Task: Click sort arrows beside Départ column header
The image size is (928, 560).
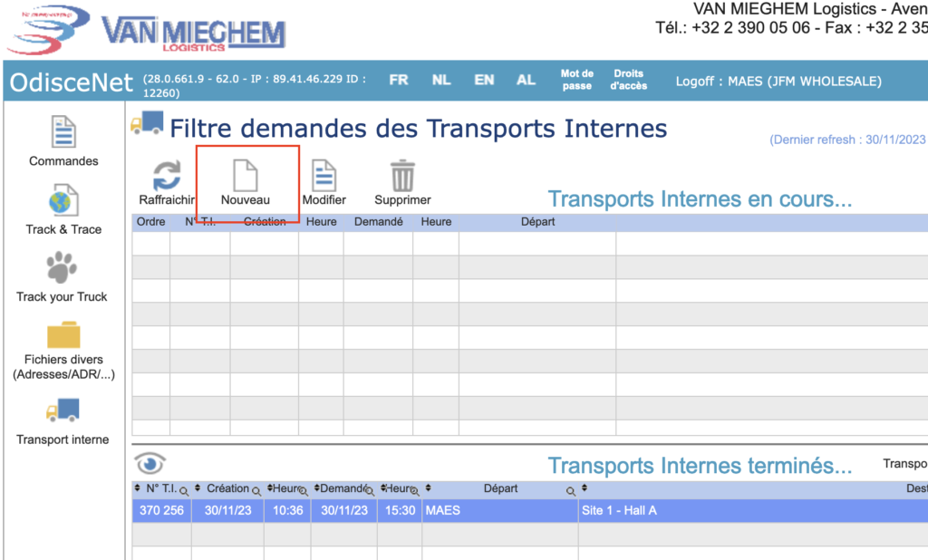Action: point(428,489)
